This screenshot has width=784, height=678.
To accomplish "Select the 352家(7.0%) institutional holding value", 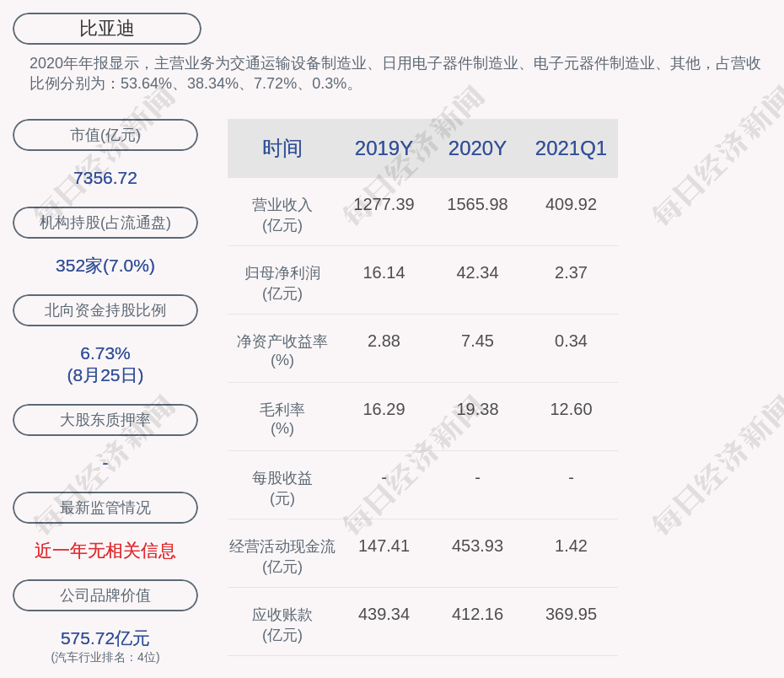I will coord(105,266).
